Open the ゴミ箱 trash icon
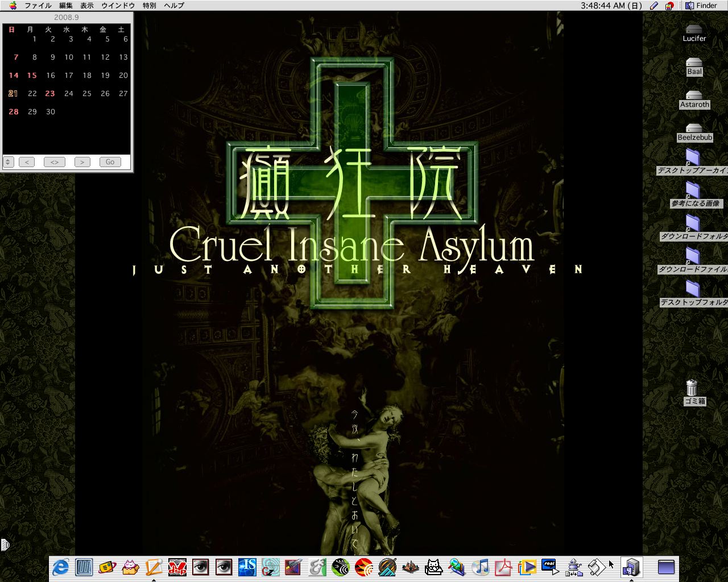 pos(692,388)
